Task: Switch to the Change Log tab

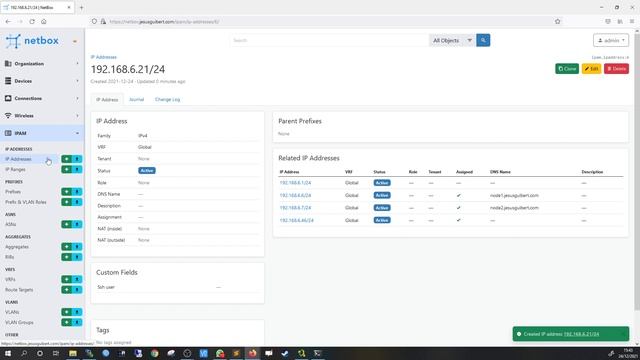Action: click(x=167, y=100)
